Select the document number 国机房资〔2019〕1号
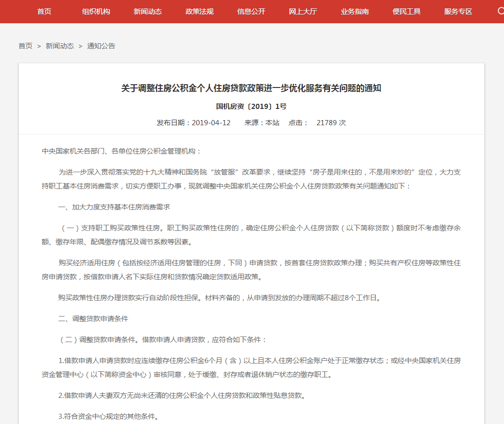 252,106
